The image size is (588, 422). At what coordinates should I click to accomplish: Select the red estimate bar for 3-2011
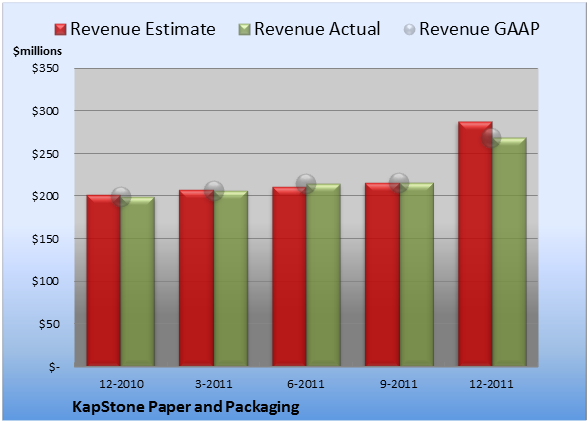(196, 278)
